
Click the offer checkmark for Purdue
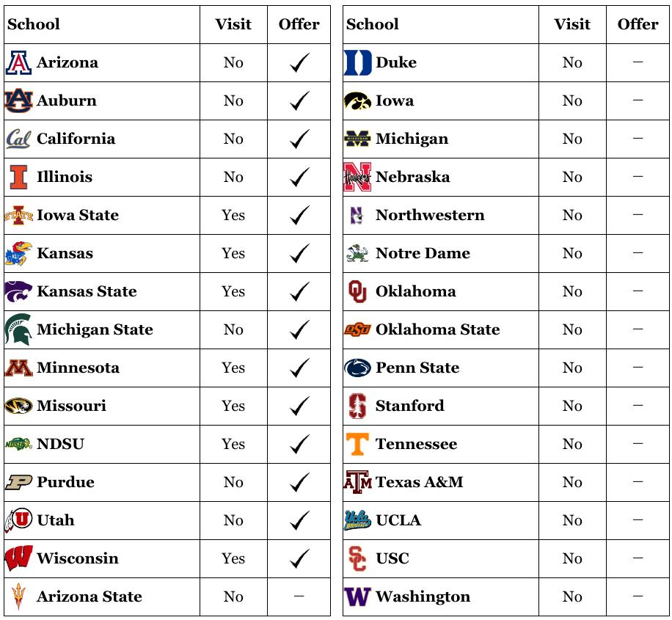pos(299,483)
